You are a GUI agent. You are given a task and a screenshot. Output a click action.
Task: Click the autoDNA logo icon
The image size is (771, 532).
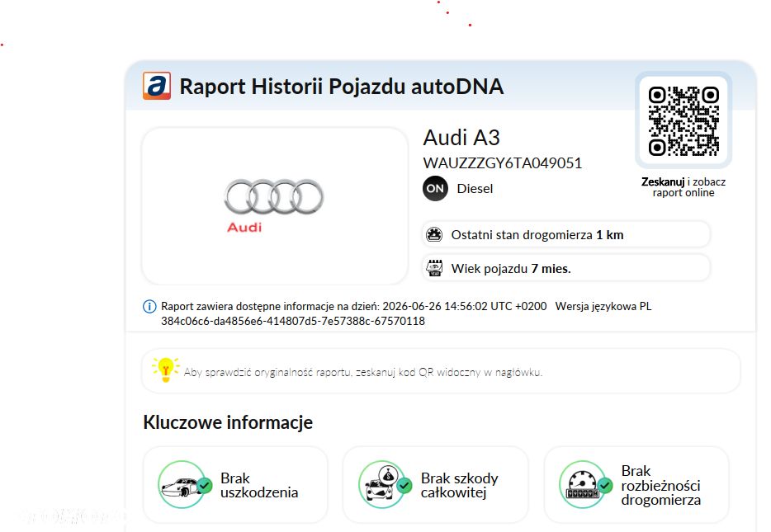pos(157,86)
